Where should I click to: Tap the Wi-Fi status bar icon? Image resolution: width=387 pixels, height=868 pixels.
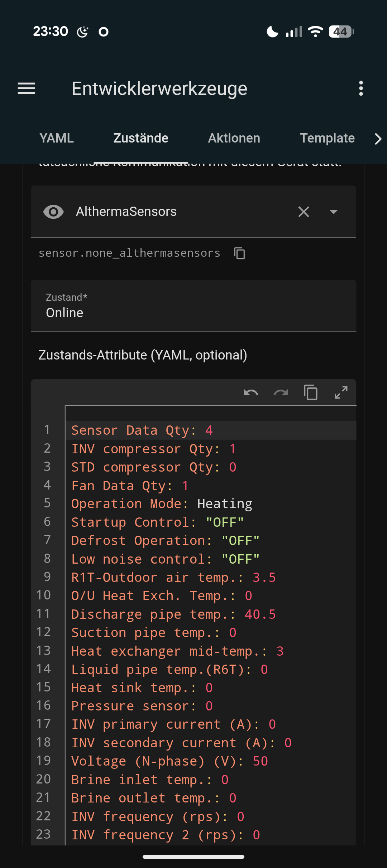315,32
